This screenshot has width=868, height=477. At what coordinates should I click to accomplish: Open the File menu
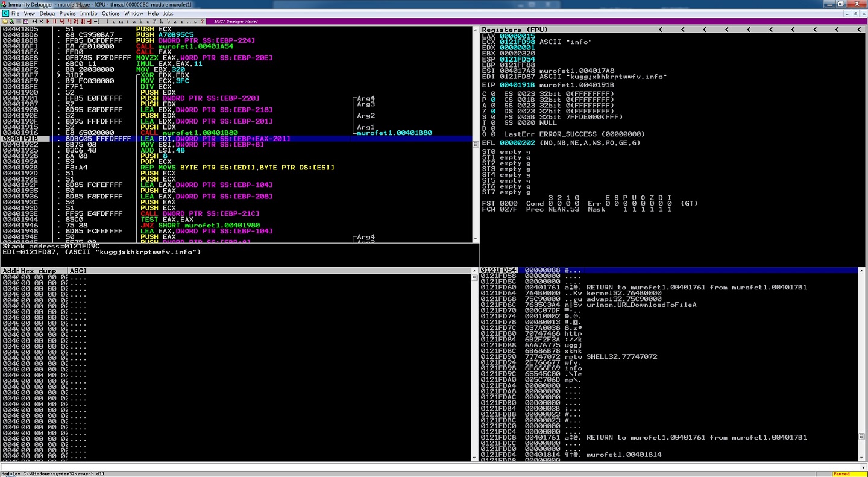click(16, 13)
